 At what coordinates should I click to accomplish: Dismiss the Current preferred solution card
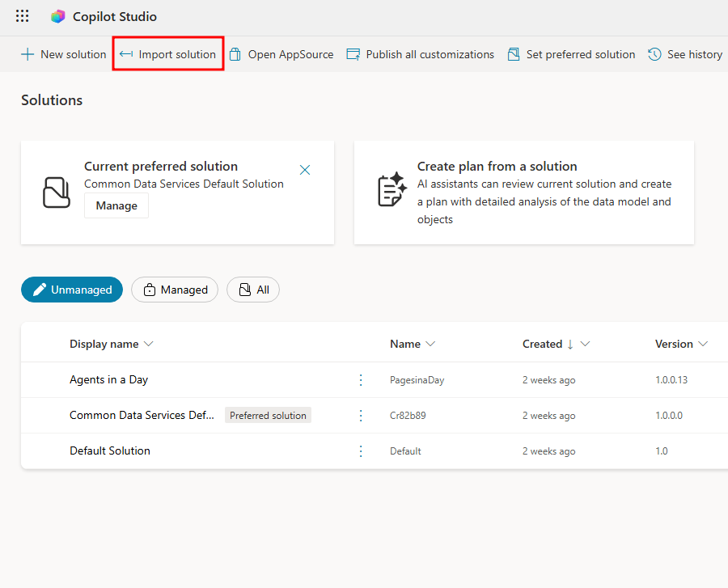click(305, 170)
